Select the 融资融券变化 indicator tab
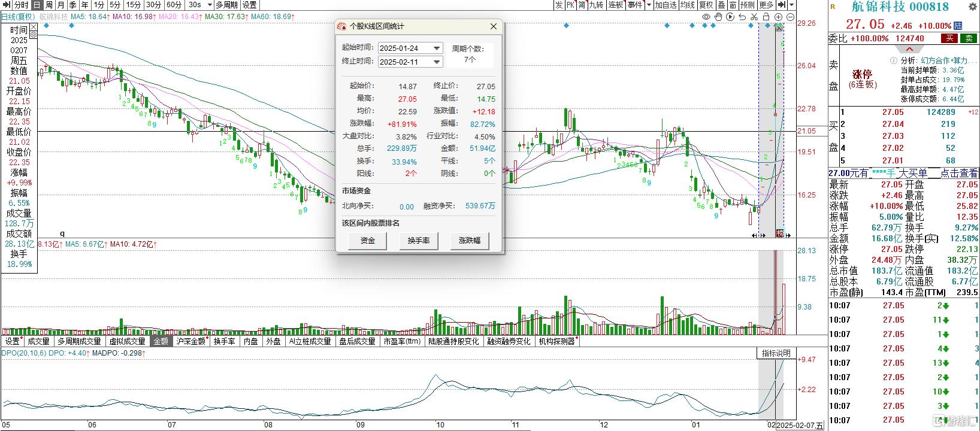Viewport: 980px width, 431px height. 509,341
